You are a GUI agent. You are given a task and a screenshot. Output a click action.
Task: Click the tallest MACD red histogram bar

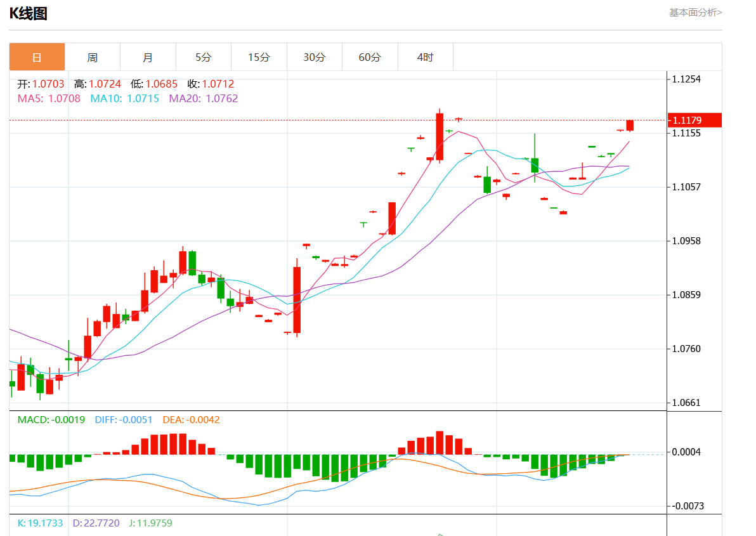440,443
